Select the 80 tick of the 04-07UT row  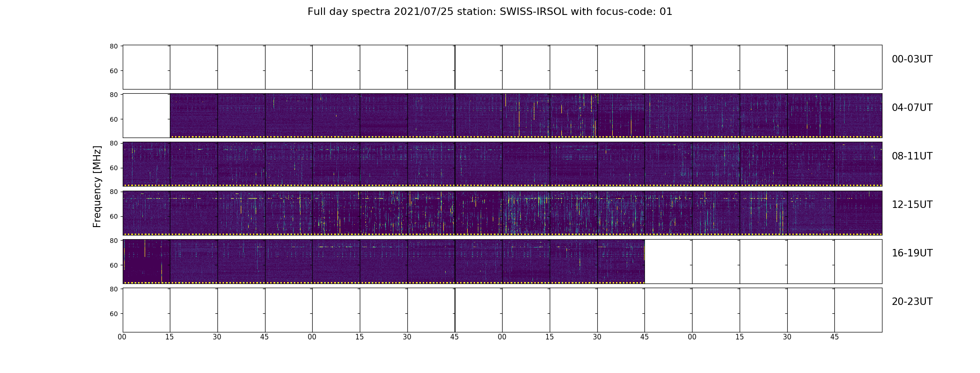[113, 95]
